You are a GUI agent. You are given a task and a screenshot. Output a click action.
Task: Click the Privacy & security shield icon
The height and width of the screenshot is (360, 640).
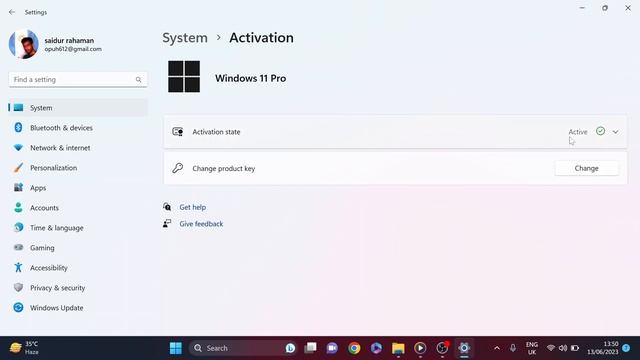point(18,287)
